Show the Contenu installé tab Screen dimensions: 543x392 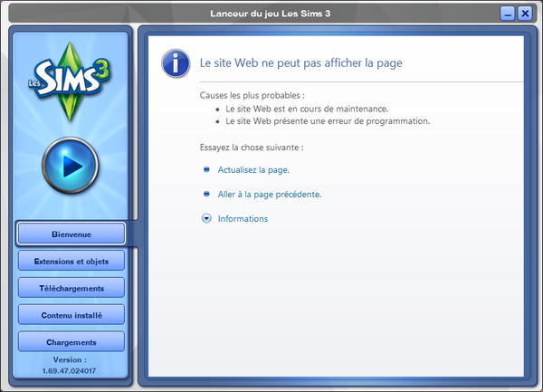[x=71, y=315]
